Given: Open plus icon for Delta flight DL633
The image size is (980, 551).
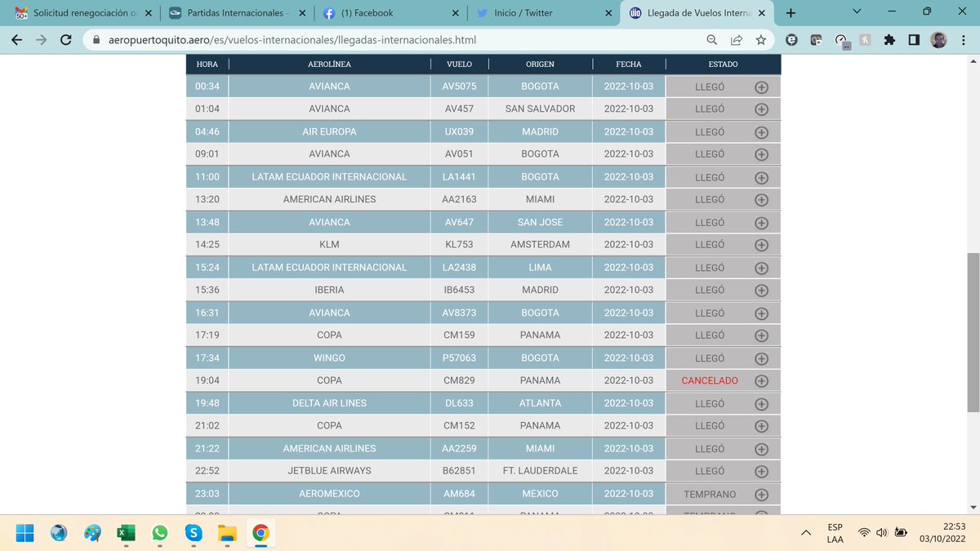Looking at the screenshot, I should [761, 404].
